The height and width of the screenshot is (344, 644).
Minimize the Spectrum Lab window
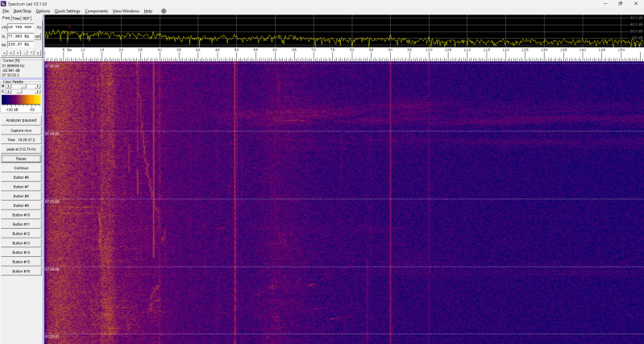click(605, 4)
